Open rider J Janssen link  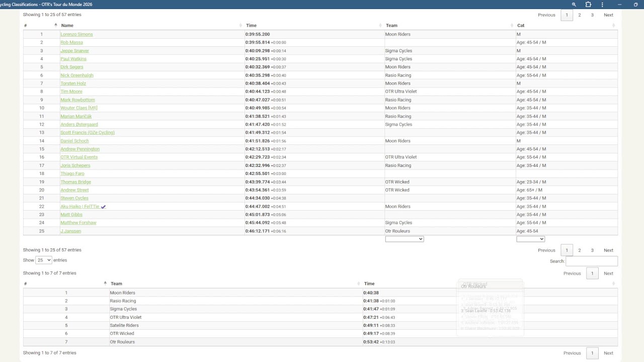pos(70,231)
